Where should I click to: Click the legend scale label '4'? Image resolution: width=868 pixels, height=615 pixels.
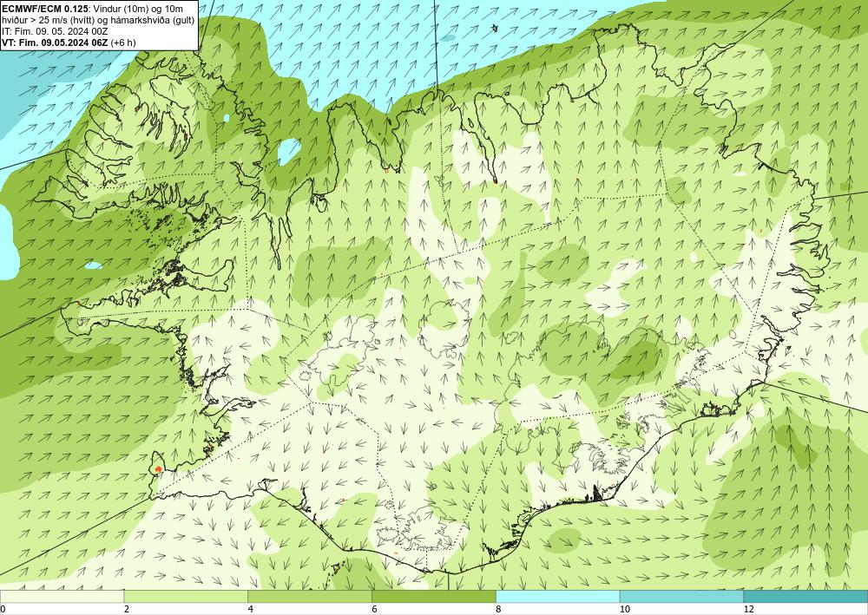251,610
